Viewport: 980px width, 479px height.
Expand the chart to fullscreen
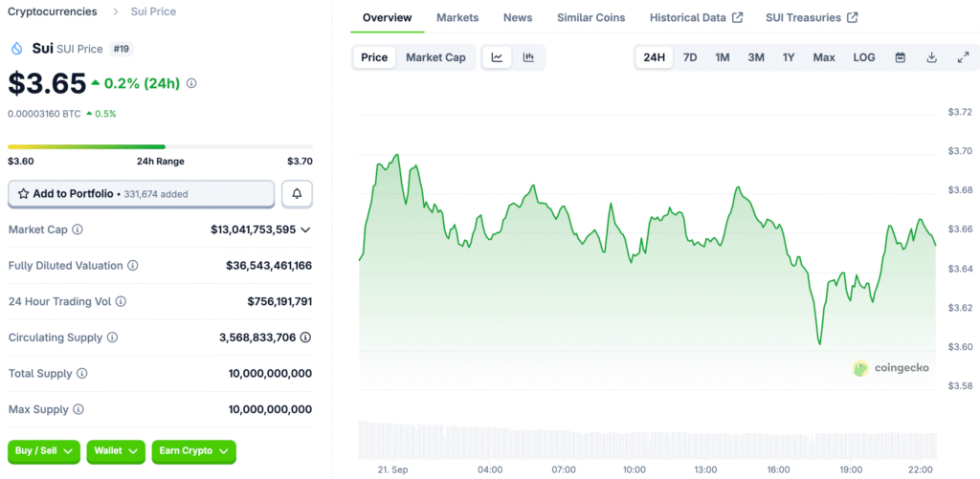963,57
